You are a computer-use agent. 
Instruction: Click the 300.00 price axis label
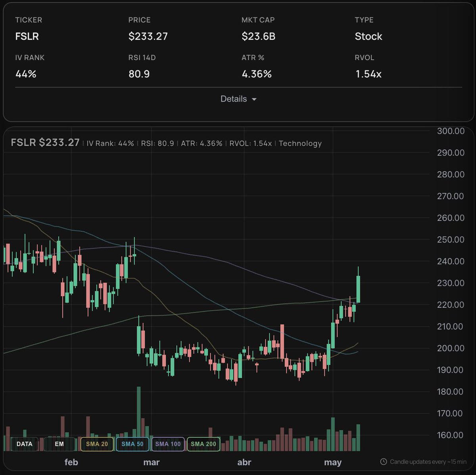coord(451,131)
